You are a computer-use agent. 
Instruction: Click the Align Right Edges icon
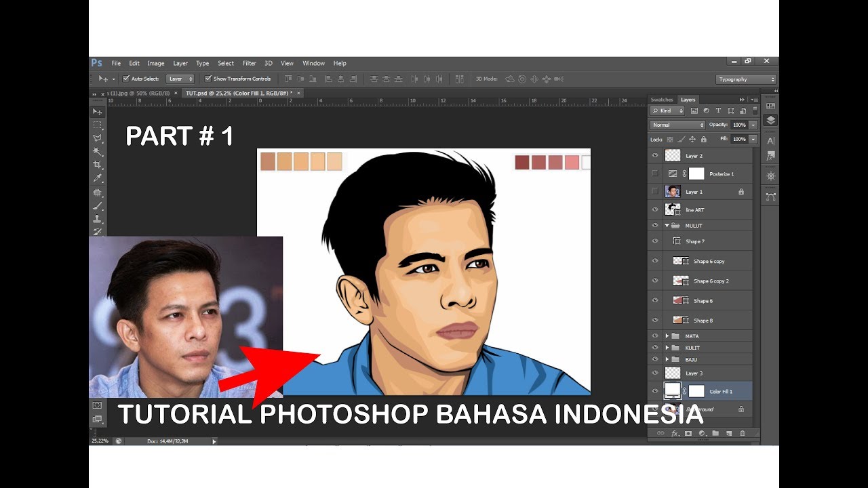(x=353, y=79)
